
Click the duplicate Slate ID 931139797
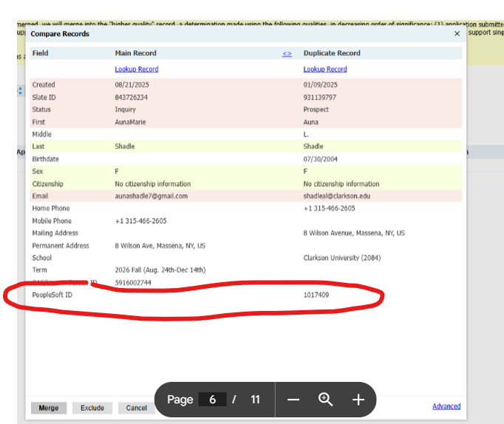pos(320,98)
